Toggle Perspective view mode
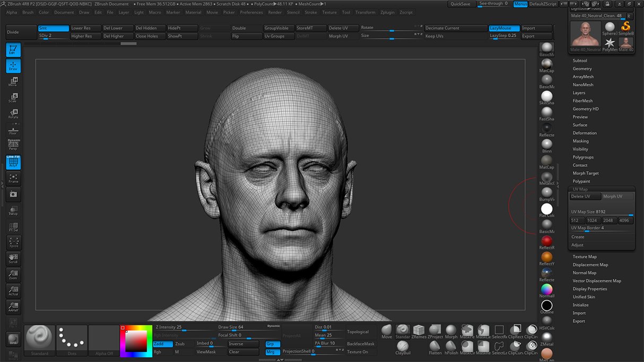644x362 pixels. [13, 145]
